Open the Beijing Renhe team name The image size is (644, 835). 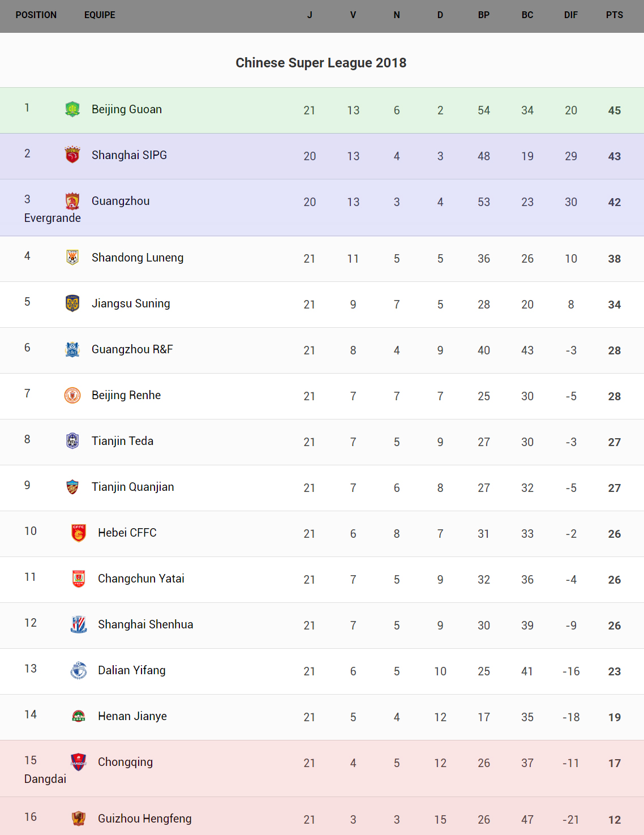click(x=126, y=395)
